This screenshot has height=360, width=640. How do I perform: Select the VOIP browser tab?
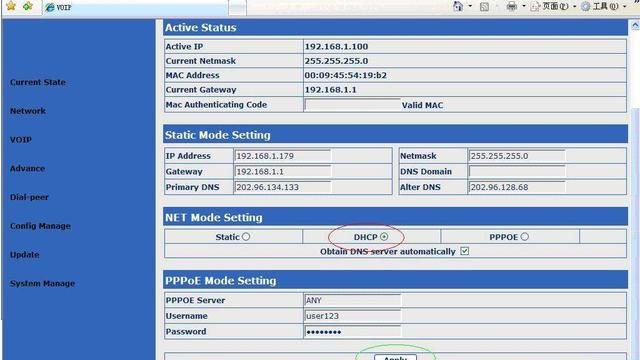click(x=135, y=7)
